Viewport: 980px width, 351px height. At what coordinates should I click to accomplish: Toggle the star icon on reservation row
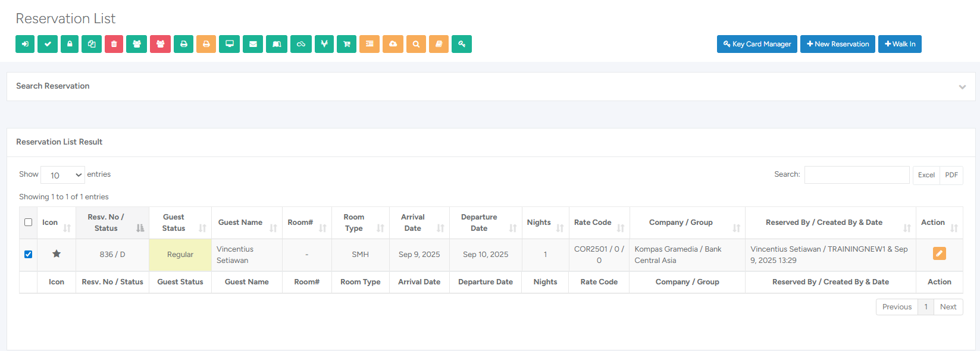coord(57,254)
